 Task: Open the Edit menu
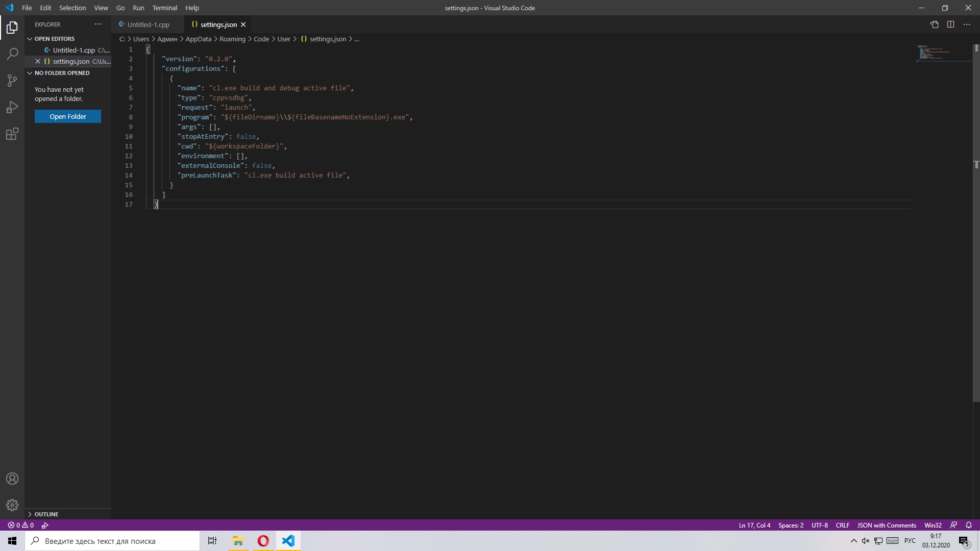click(x=45, y=8)
